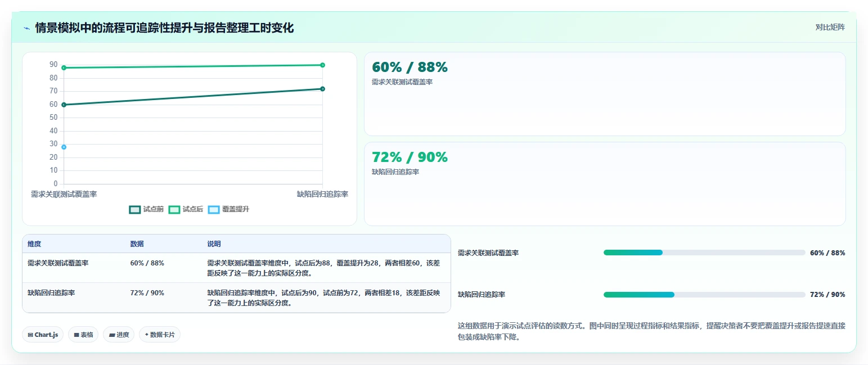The width and height of the screenshot is (868, 365).
Task: Click the 试点后 data point at 90
Action: pyautogui.click(x=322, y=65)
